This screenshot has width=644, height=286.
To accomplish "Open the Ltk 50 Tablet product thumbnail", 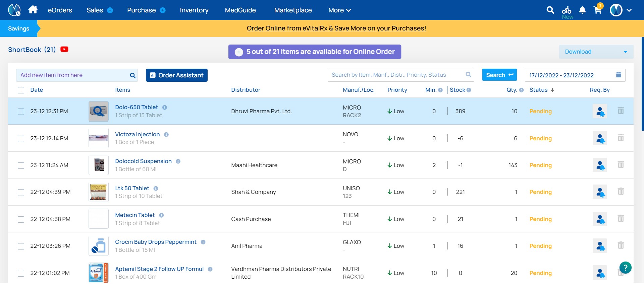I will tap(99, 192).
